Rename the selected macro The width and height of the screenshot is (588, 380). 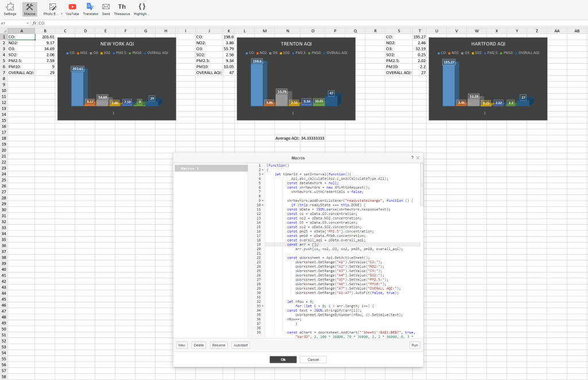point(218,345)
